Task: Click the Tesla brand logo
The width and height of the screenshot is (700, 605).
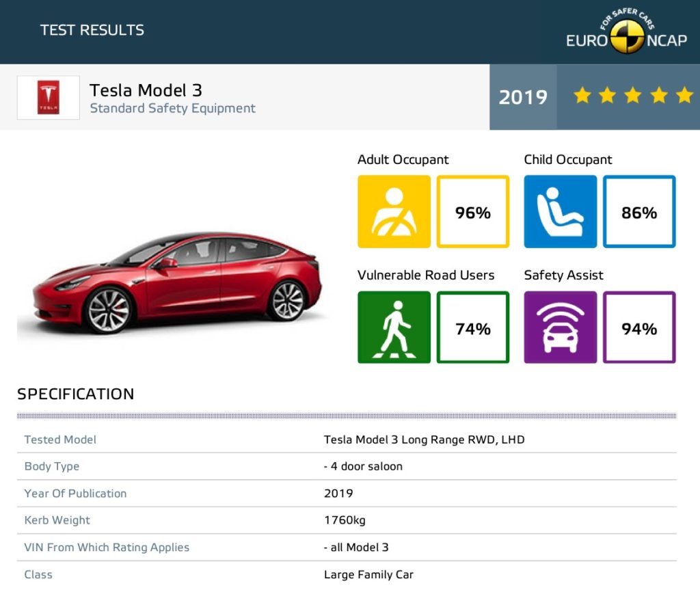Action: pyautogui.click(x=49, y=97)
